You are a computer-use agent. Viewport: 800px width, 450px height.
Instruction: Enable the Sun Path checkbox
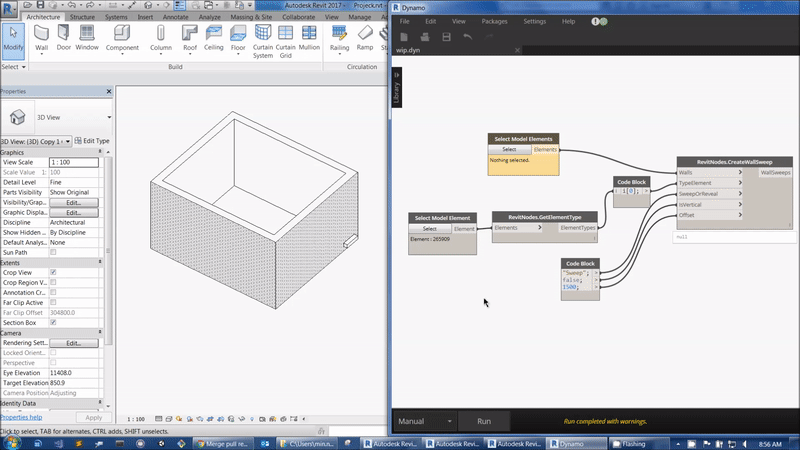53,252
